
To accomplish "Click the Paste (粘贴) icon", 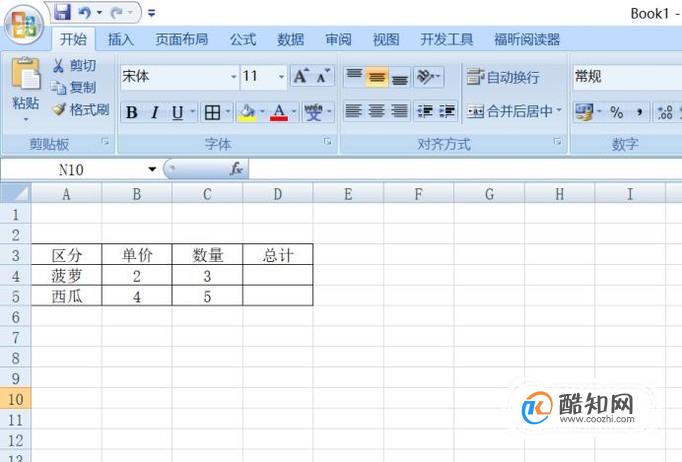I will tap(26, 74).
